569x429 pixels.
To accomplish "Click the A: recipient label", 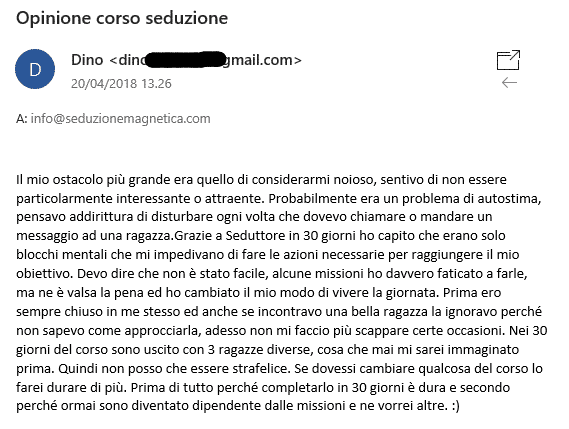I will pyautogui.click(x=21, y=119).
